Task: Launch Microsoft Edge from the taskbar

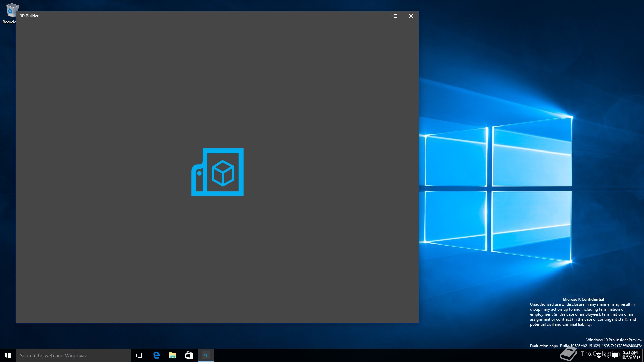Action: 156,355
